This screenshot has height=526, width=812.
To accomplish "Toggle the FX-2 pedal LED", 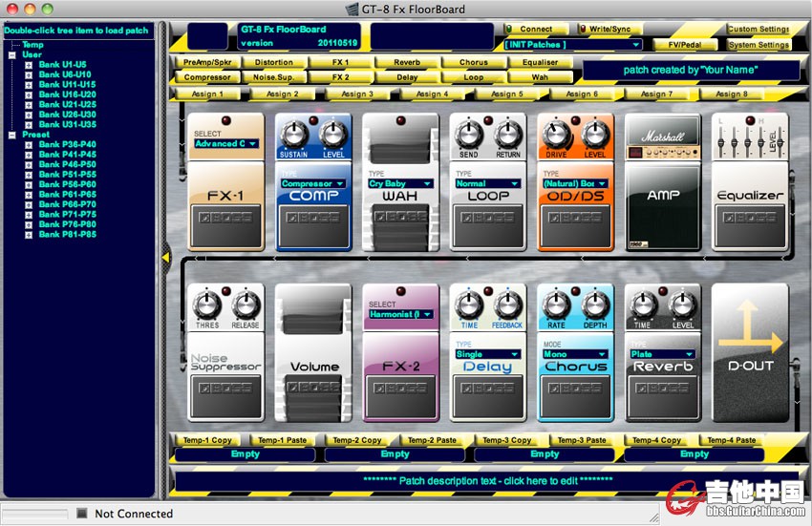I will (x=400, y=291).
